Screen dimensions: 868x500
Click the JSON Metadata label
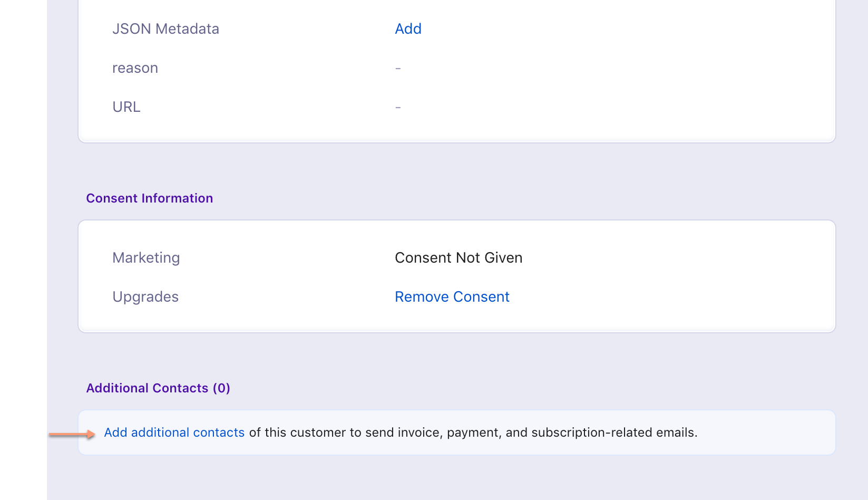165,29
